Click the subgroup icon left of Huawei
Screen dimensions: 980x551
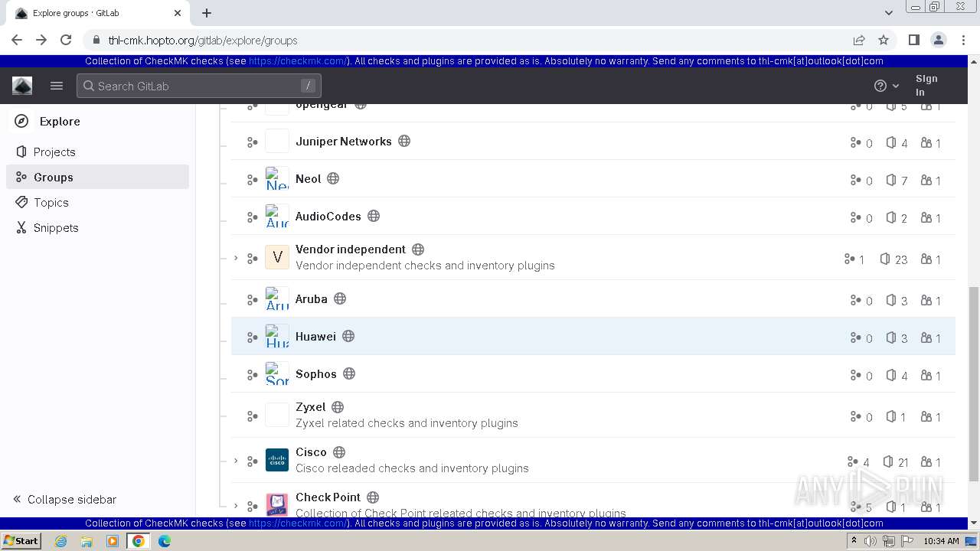(x=252, y=337)
